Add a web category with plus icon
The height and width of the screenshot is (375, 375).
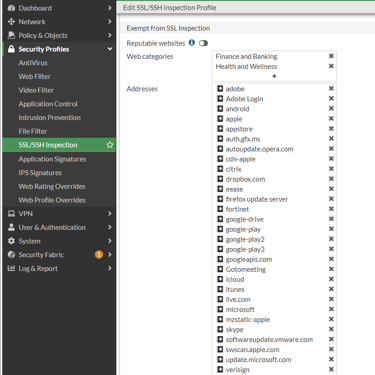(x=274, y=76)
